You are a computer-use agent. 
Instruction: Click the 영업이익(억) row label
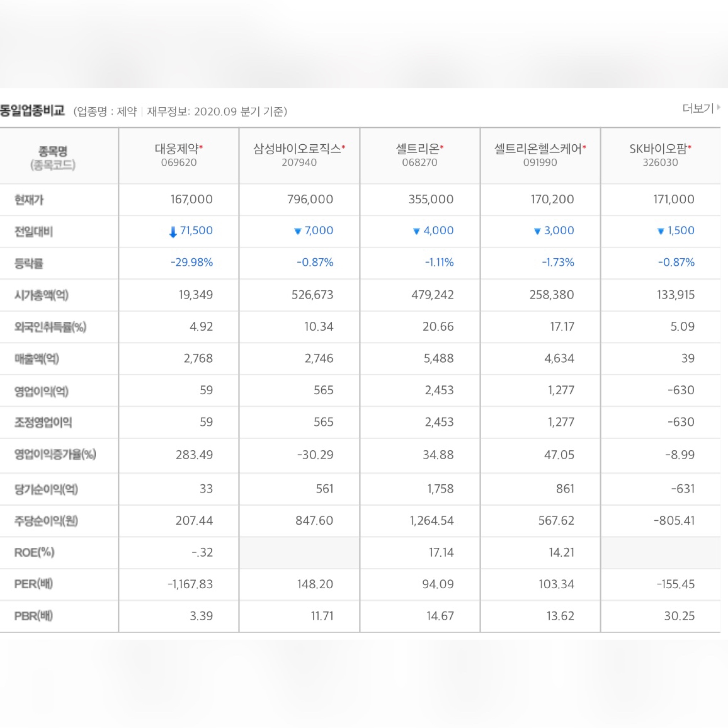(x=42, y=391)
